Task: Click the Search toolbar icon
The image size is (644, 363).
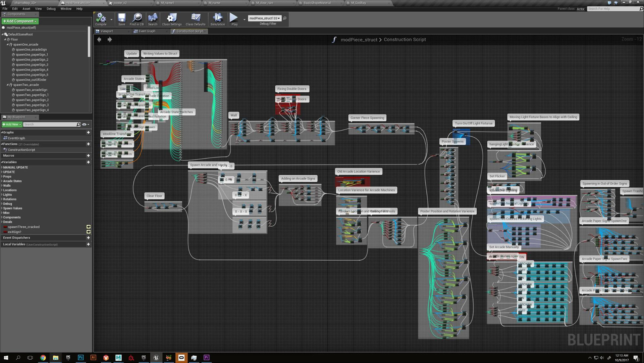Action: 153,19
